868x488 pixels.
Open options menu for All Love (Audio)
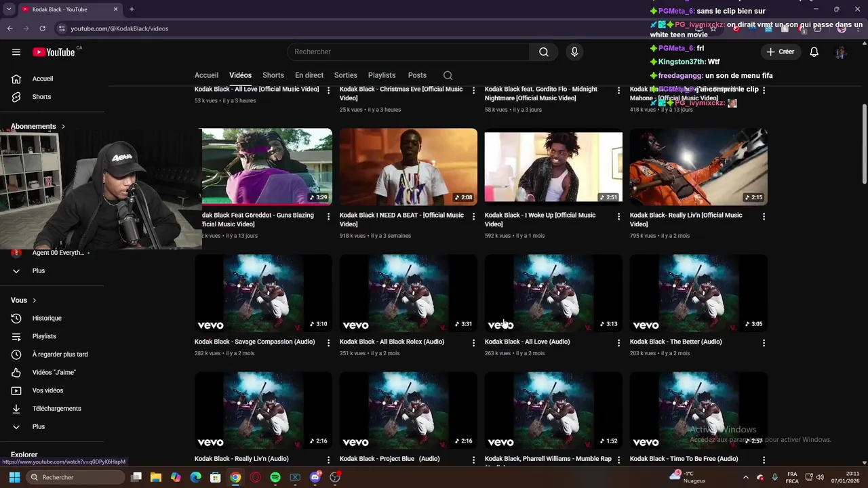pos(618,343)
